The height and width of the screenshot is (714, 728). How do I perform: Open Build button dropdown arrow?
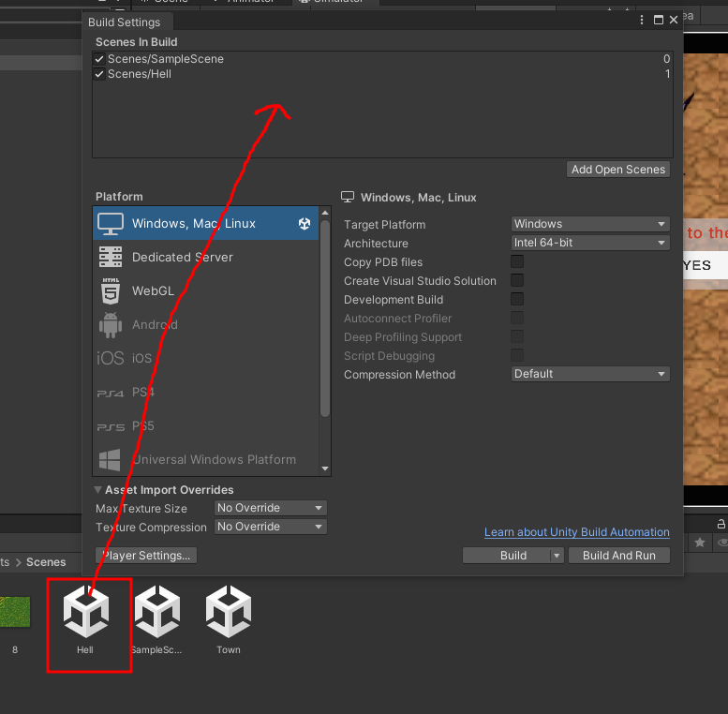pyautogui.click(x=557, y=556)
